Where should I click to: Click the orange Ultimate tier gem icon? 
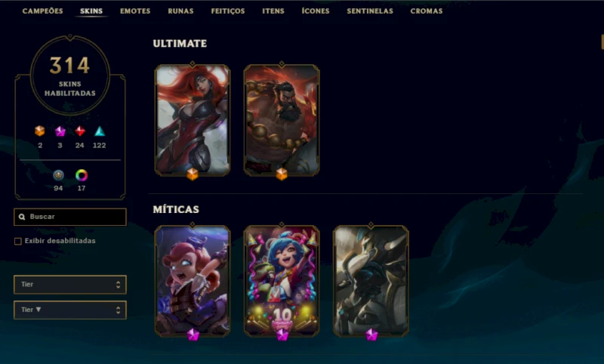click(40, 131)
